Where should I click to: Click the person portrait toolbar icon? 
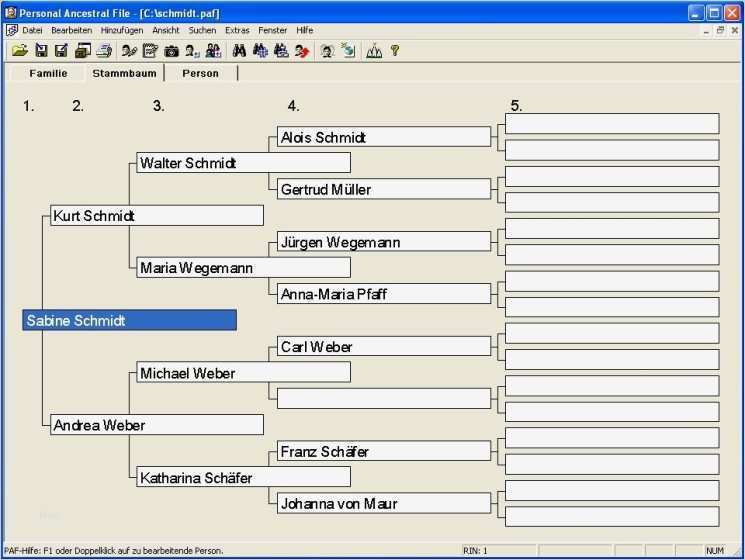coord(327,50)
